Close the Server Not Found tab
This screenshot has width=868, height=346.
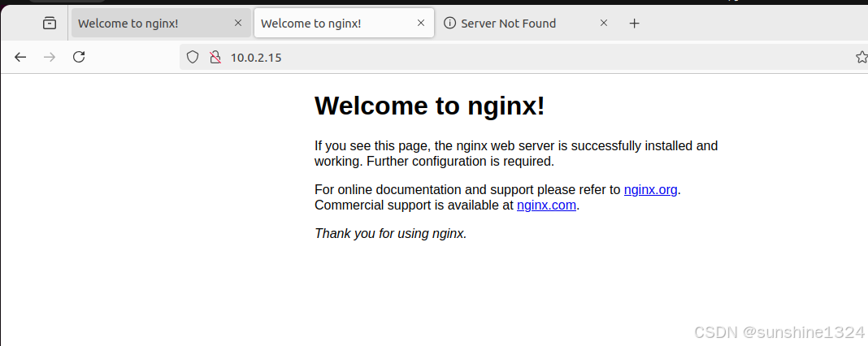click(x=604, y=23)
